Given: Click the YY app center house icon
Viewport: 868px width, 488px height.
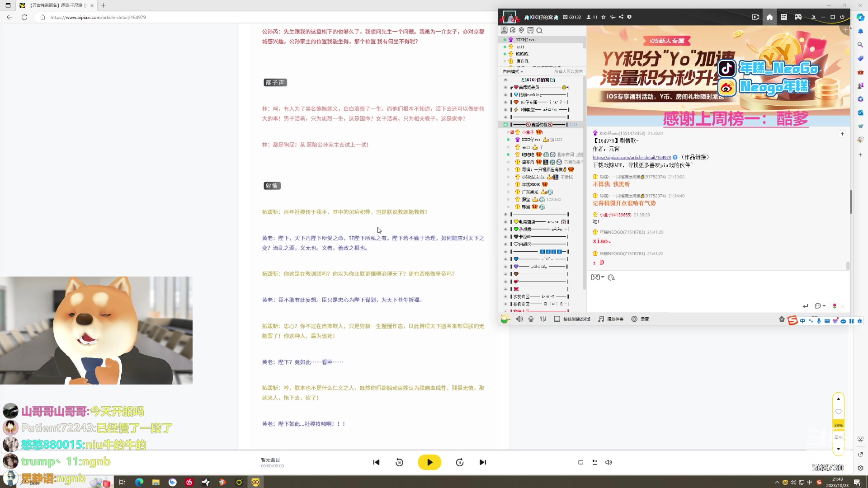Looking at the screenshot, I should [x=782, y=319].
